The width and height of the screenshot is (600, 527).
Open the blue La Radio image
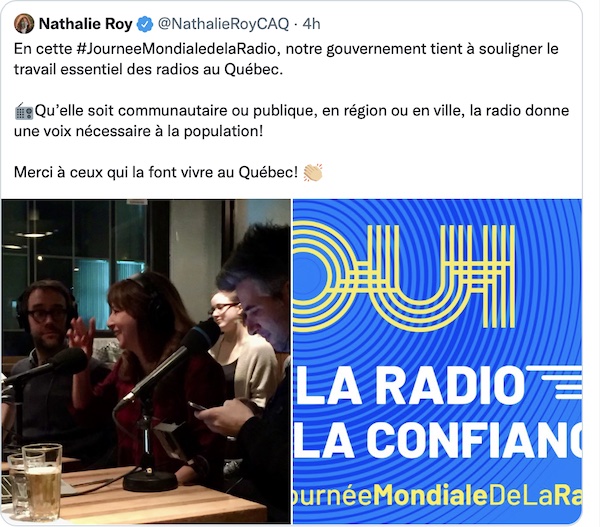click(437, 361)
